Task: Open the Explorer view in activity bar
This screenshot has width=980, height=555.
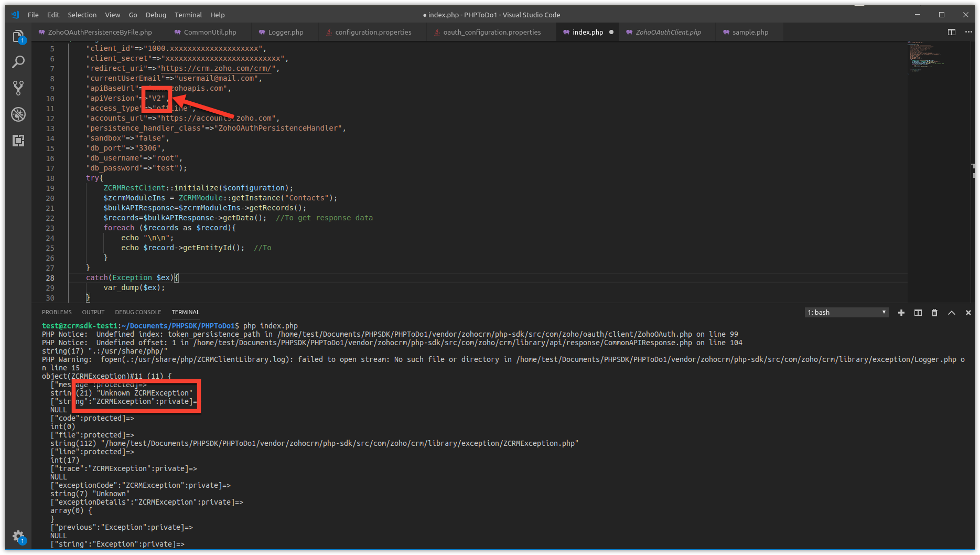Action: pyautogui.click(x=18, y=37)
